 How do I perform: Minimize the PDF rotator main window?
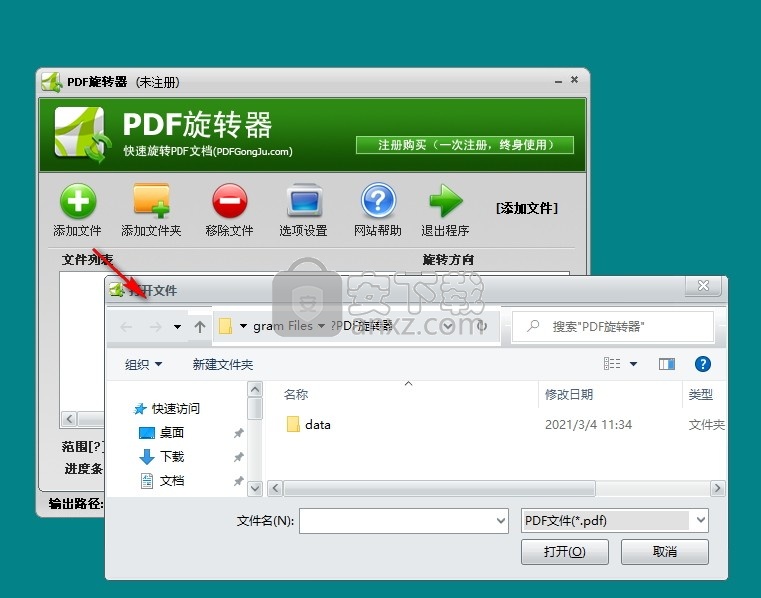558,81
